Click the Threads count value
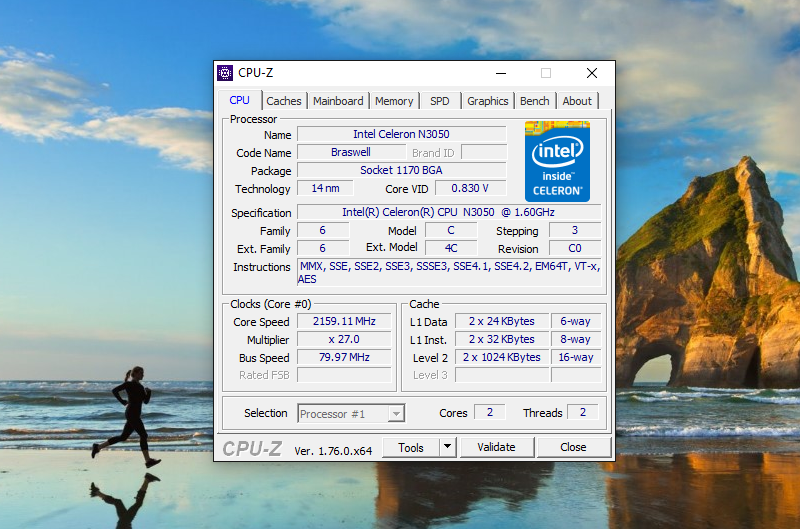Screen dimensions: 800x529 coord(583,412)
